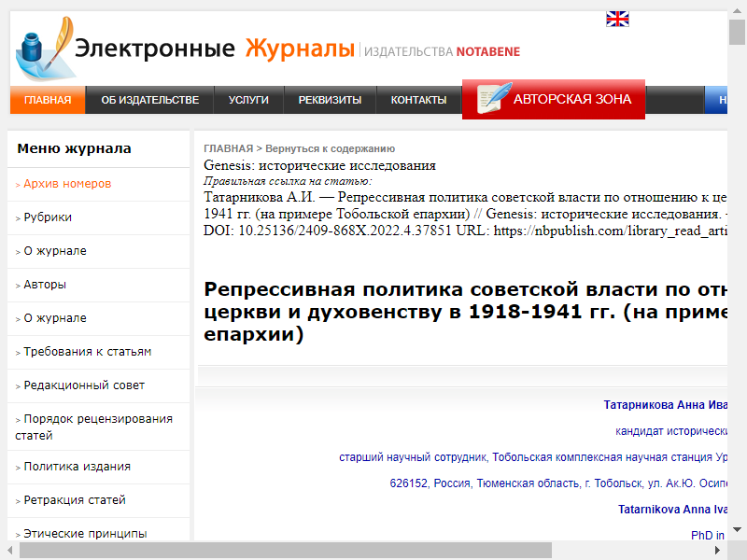
Task: Click the British flag language icon
Action: point(617,19)
